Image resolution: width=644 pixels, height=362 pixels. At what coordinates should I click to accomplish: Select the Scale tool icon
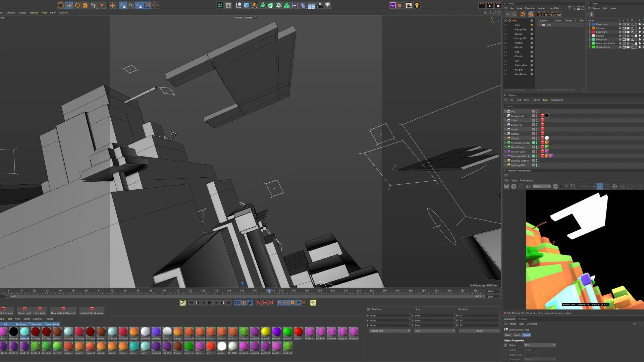[85, 5]
